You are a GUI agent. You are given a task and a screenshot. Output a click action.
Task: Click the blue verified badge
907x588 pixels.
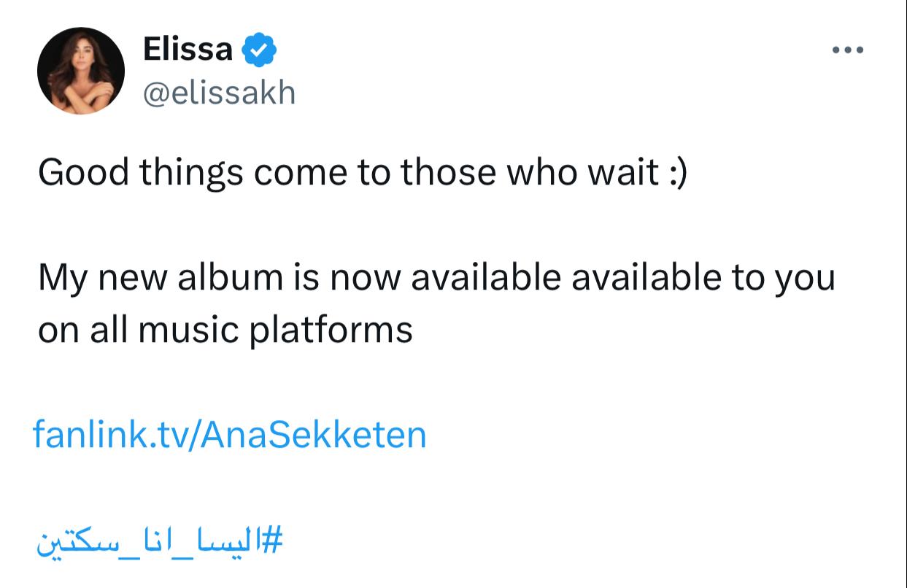tap(259, 50)
